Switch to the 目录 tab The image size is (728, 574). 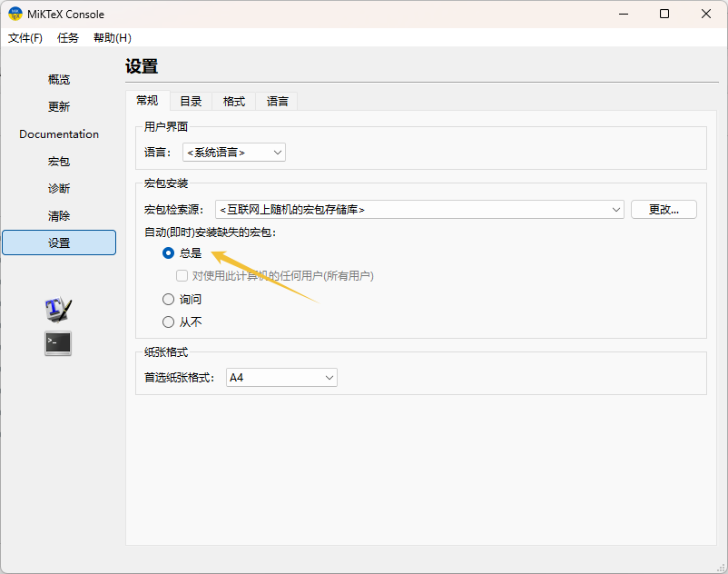click(191, 102)
